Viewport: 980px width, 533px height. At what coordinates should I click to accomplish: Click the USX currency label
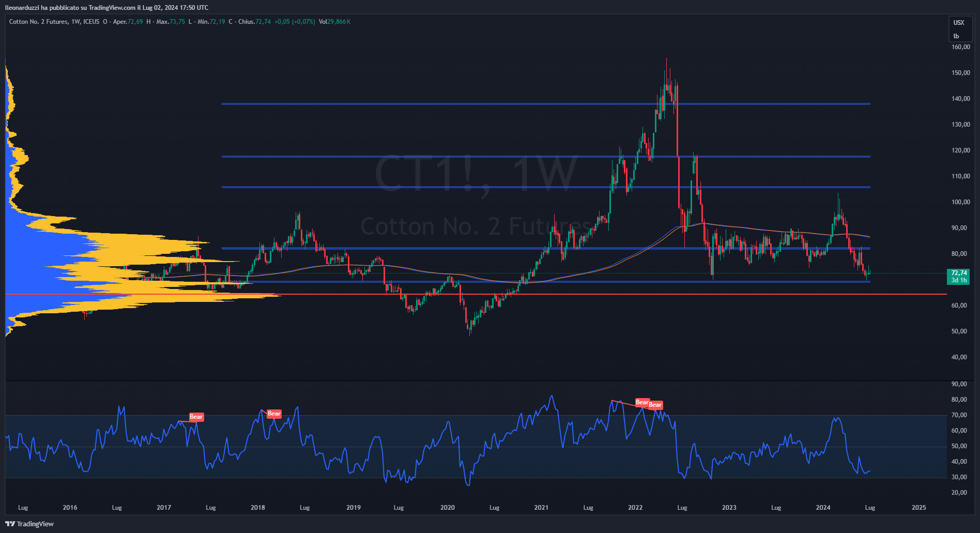click(959, 22)
